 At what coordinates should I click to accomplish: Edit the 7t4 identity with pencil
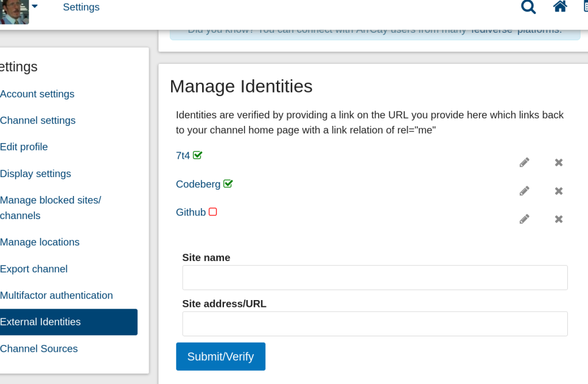point(524,163)
